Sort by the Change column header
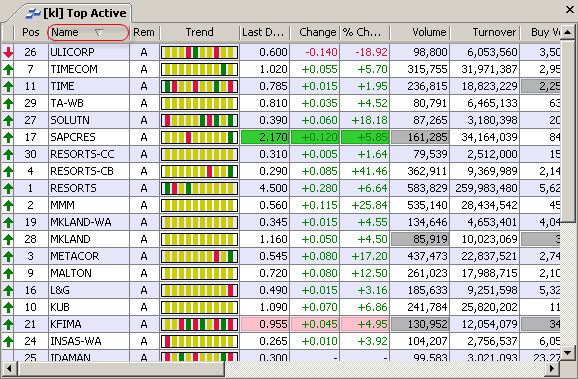 pyautogui.click(x=315, y=32)
